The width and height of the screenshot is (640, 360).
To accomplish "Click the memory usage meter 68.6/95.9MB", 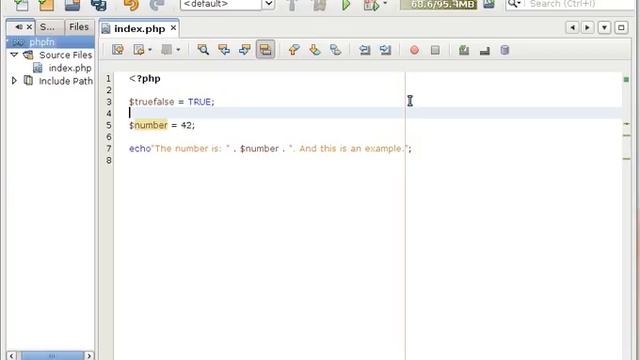I will pos(438,4).
